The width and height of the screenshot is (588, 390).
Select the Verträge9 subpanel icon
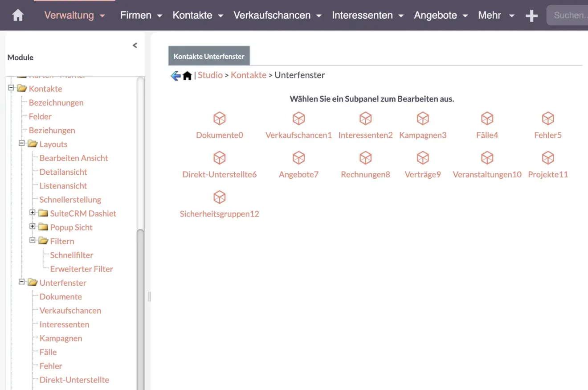(x=422, y=157)
